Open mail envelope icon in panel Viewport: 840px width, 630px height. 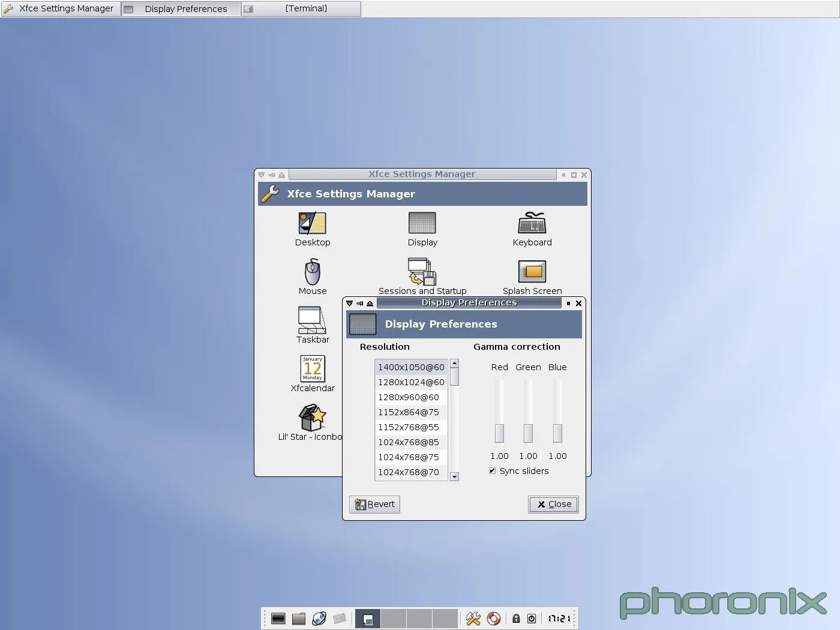pos(340,619)
